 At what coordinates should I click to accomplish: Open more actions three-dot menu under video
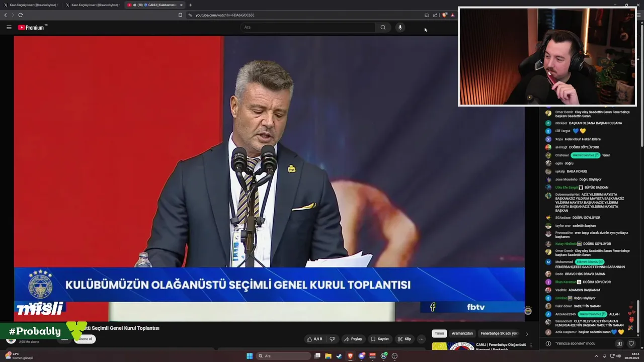[422, 339]
